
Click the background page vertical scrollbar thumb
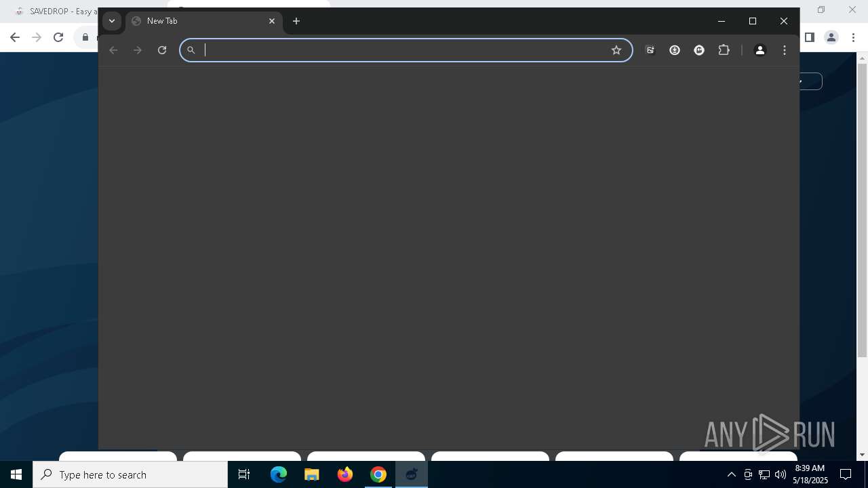coord(863,210)
